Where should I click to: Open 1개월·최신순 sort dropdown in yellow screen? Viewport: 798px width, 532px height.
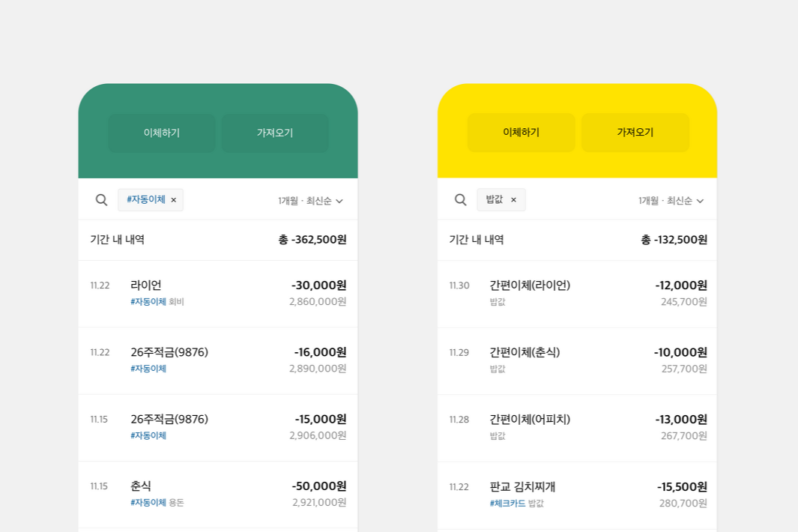pos(671,201)
